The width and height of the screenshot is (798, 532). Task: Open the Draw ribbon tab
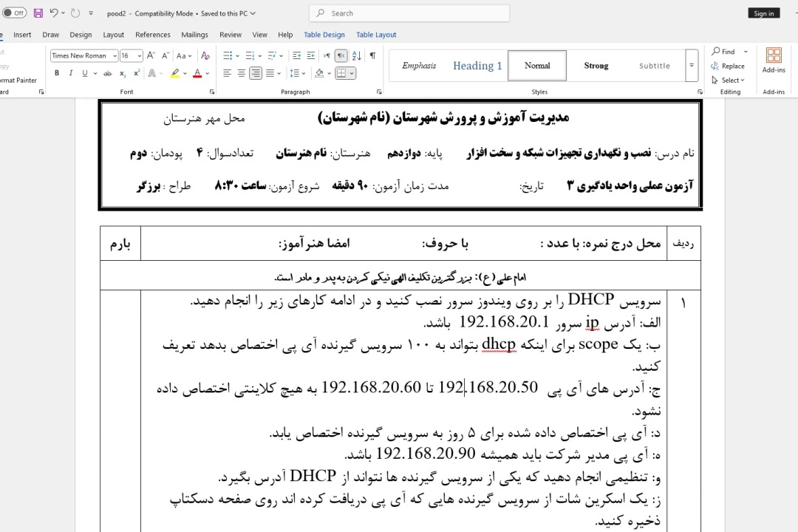click(50, 35)
